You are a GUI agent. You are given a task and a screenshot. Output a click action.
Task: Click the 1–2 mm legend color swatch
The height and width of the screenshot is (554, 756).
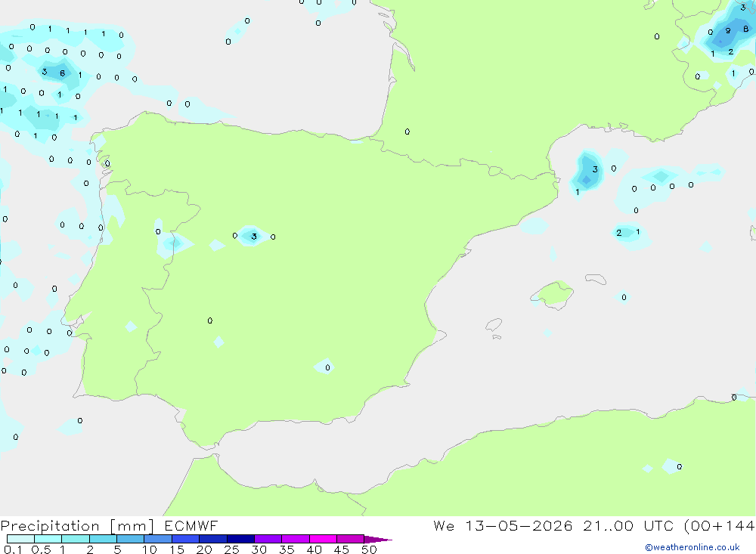[76, 539]
